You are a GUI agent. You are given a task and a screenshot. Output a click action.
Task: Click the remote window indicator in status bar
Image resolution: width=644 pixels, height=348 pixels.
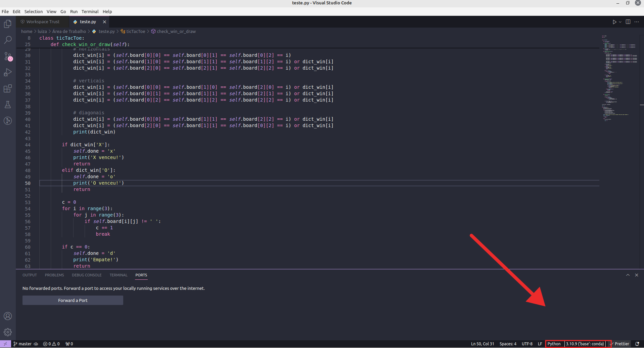(5, 344)
